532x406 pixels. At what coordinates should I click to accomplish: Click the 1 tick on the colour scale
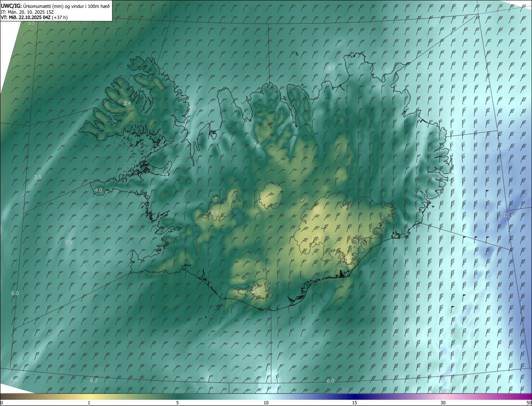pos(89,403)
